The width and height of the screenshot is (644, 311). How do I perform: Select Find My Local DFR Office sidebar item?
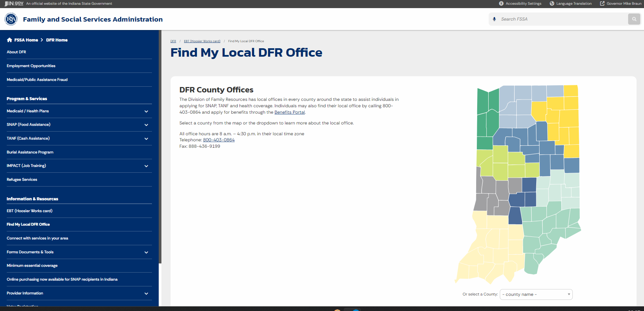28,224
